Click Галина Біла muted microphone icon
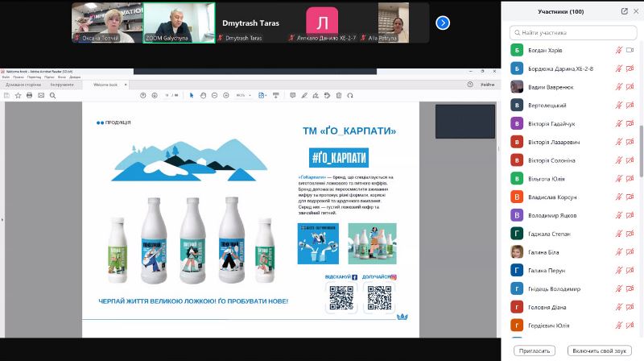The image size is (644, 361). [618, 252]
